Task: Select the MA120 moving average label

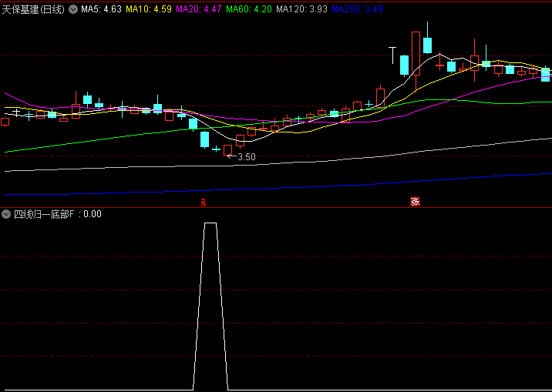Action: [303, 9]
